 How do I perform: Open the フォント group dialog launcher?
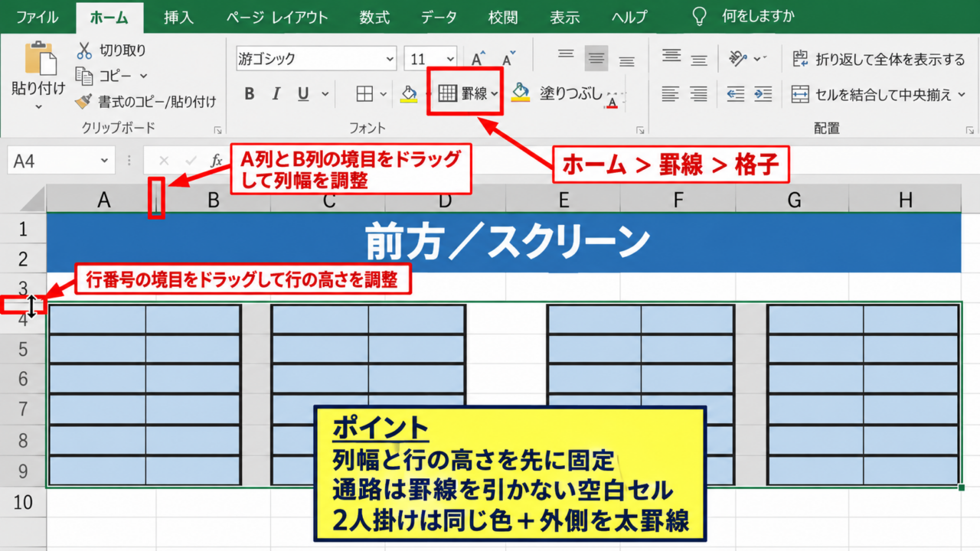(640, 130)
